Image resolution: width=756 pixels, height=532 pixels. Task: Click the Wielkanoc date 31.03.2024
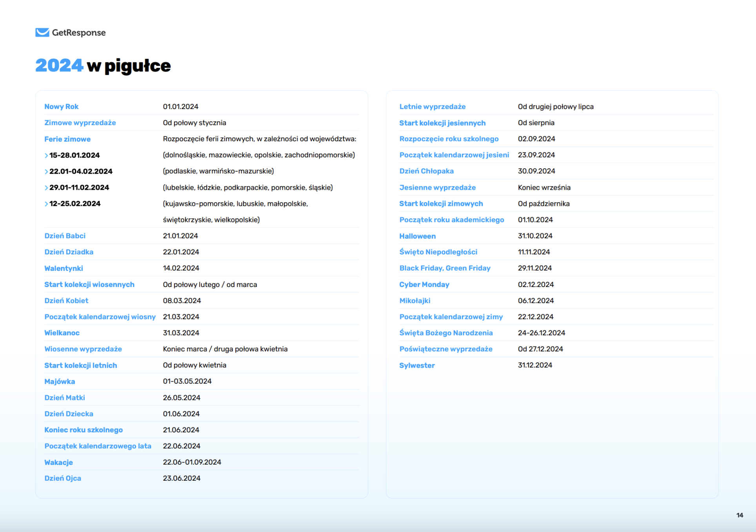point(181,333)
